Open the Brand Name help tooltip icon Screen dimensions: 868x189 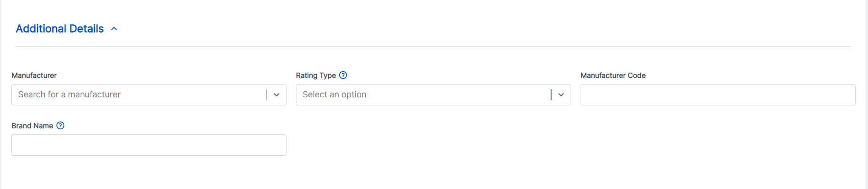60,125
